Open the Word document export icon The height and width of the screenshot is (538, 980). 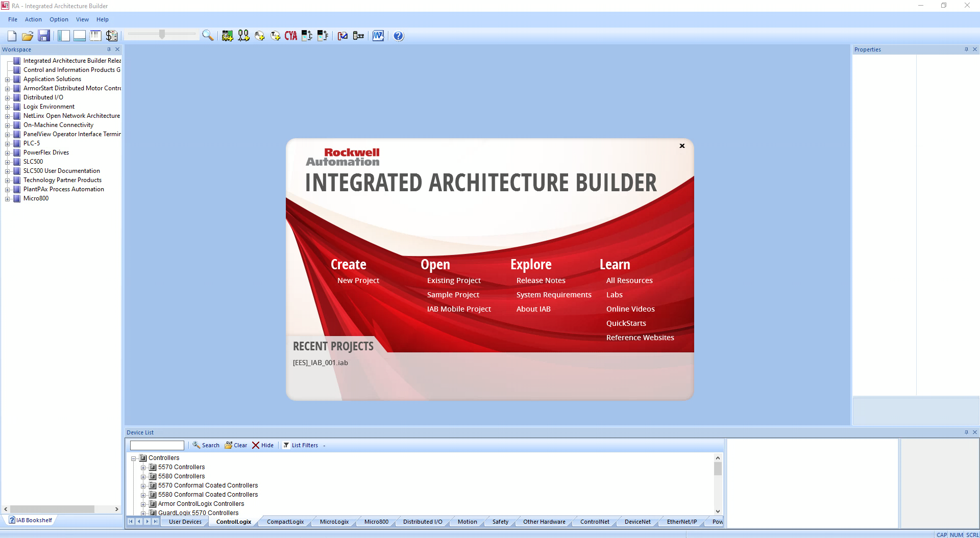click(378, 36)
